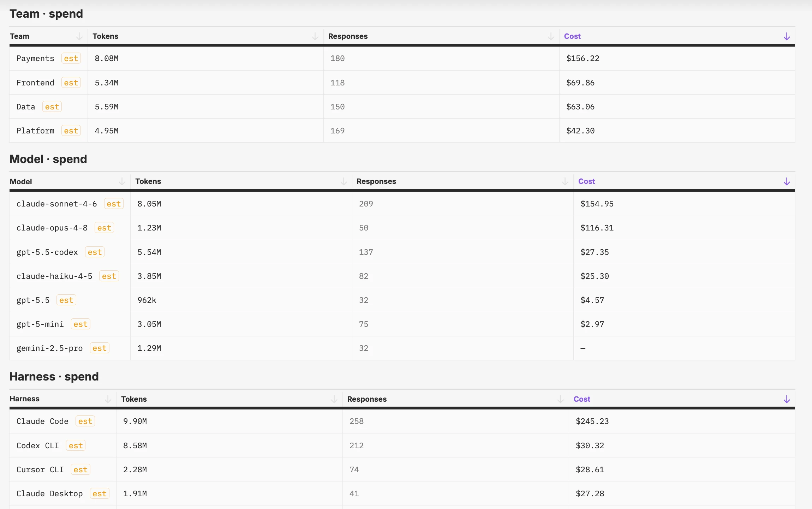Viewport: 812px width, 509px height.
Task: Click the Team column header label
Action: pos(19,36)
